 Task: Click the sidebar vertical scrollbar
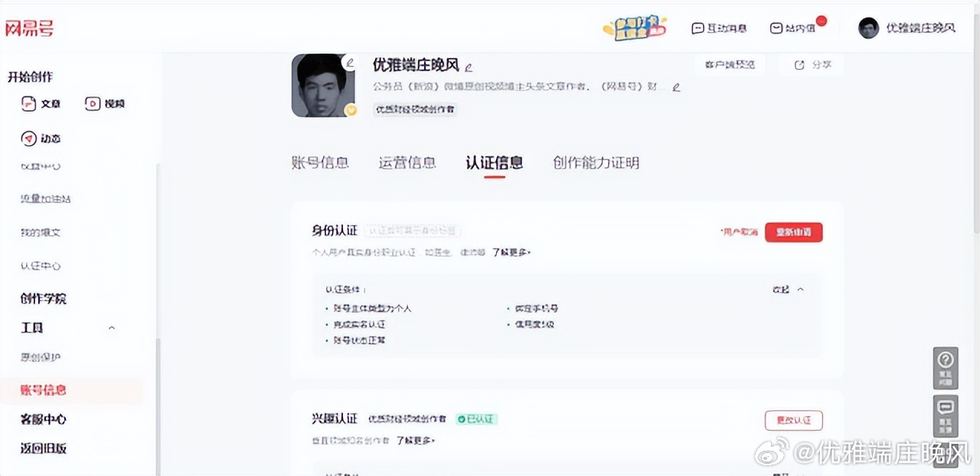(x=158, y=406)
